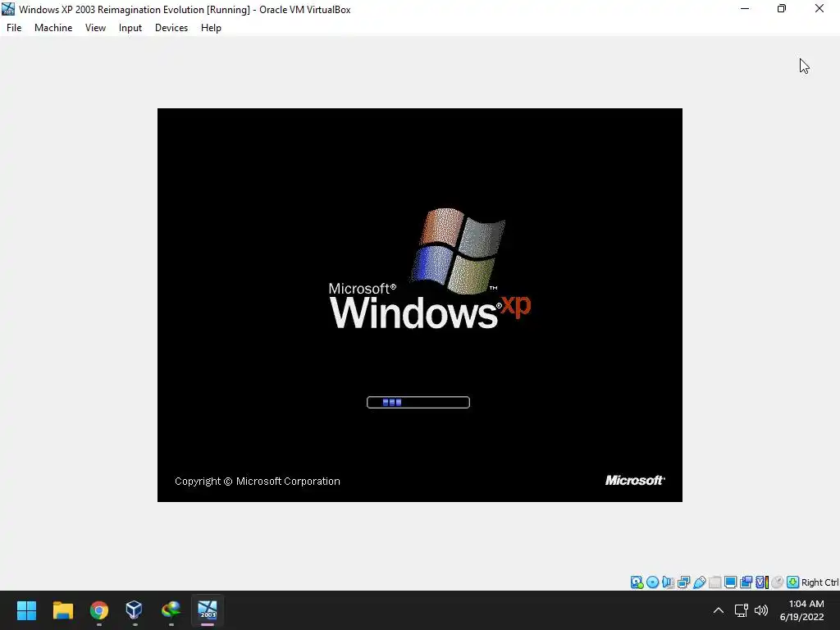Viewport: 840px width, 630px height.
Task: Click the recording status icon
Action: (x=746, y=582)
